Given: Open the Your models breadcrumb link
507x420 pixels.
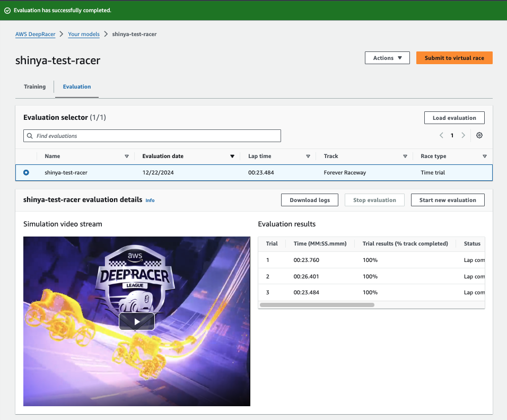Looking at the screenshot, I should 84,34.
